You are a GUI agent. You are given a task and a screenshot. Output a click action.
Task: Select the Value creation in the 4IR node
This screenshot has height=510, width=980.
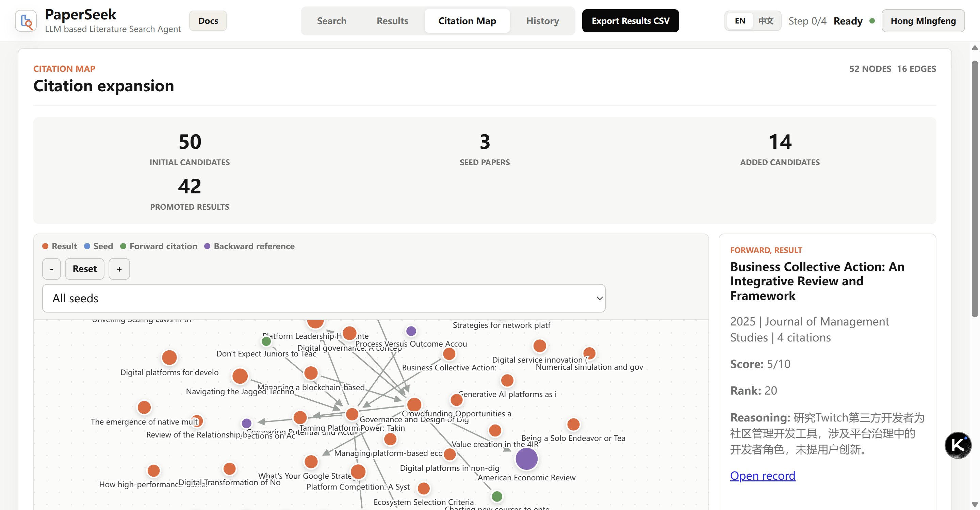(x=495, y=430)
